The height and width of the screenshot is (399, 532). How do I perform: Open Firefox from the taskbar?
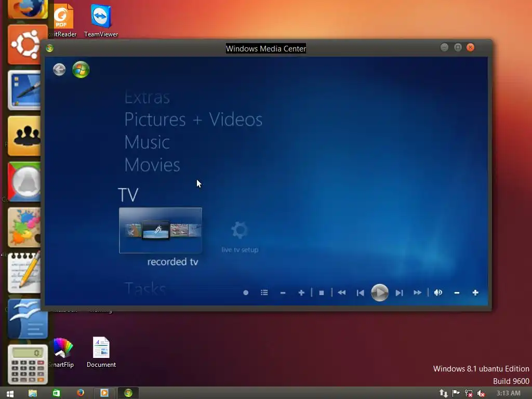coord(81,393)
